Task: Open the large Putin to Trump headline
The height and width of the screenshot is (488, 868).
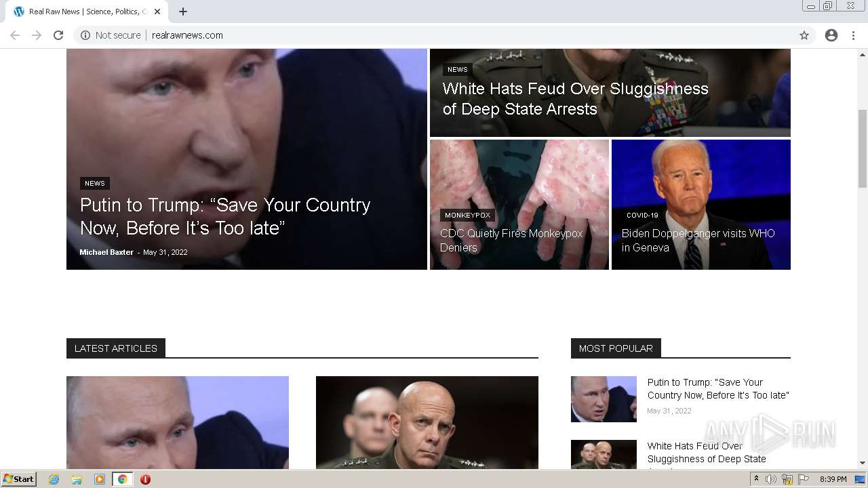Action: click(x=225, y=216)
